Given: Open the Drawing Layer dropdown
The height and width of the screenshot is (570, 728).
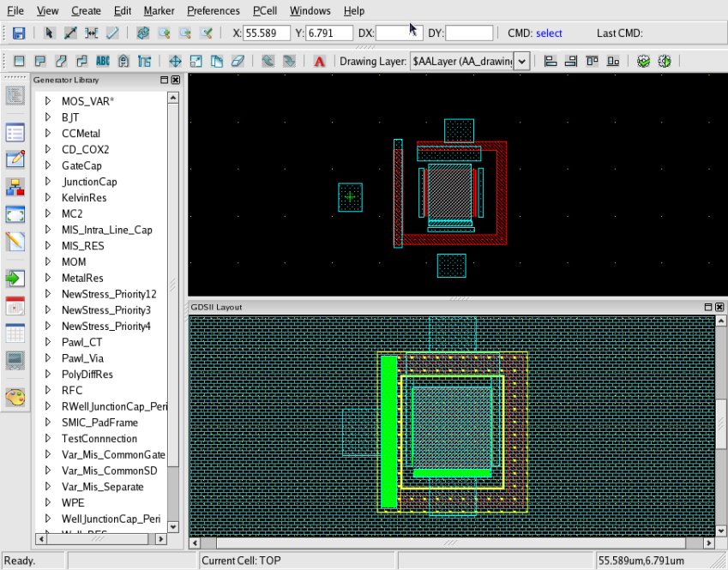Looking at the screenshot, I should pyautogui.click(x=521, y=62).
